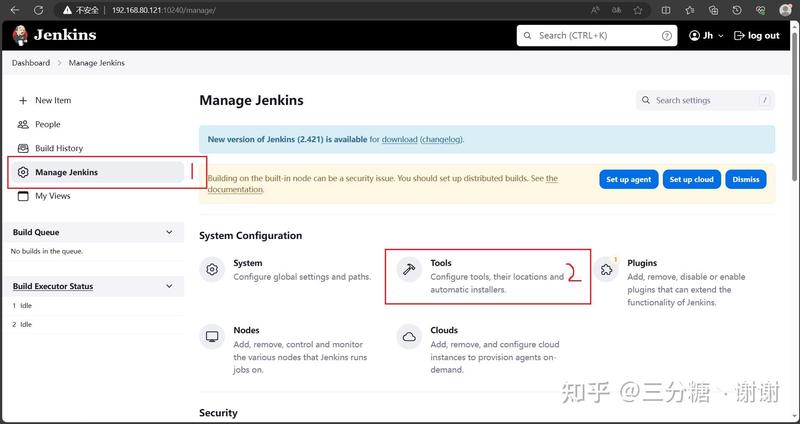Dismiss the security warning banner

click(746, 180)
